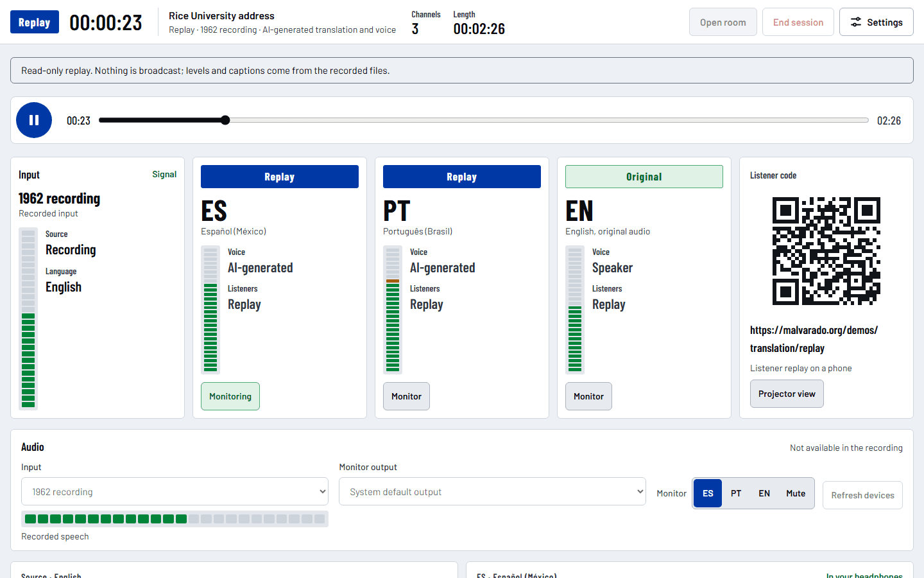
Task: Enable Monitor on the PT channel
Action: pos(406,396)
